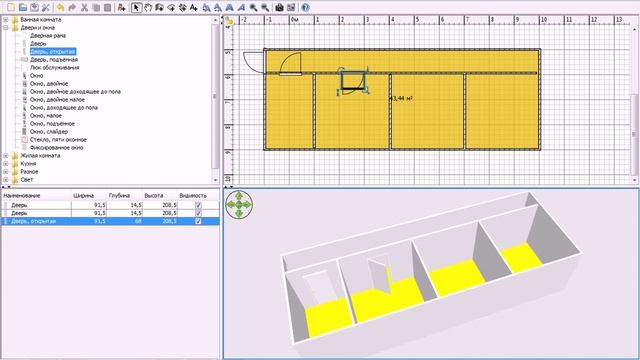This screenshot has height=360, width=640.
Task: Expand the Кухня folder
Action: tap(6, 164)
